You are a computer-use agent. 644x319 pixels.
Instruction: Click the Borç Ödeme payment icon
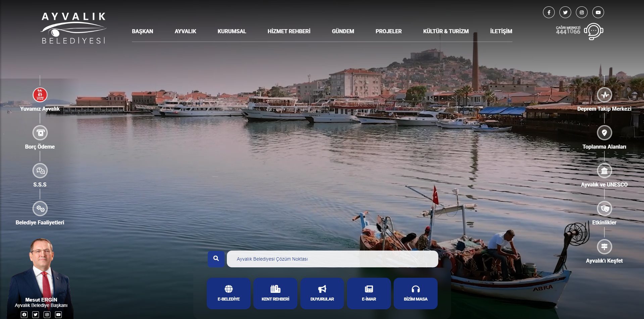pyautogui.click(x=40, y=132)
